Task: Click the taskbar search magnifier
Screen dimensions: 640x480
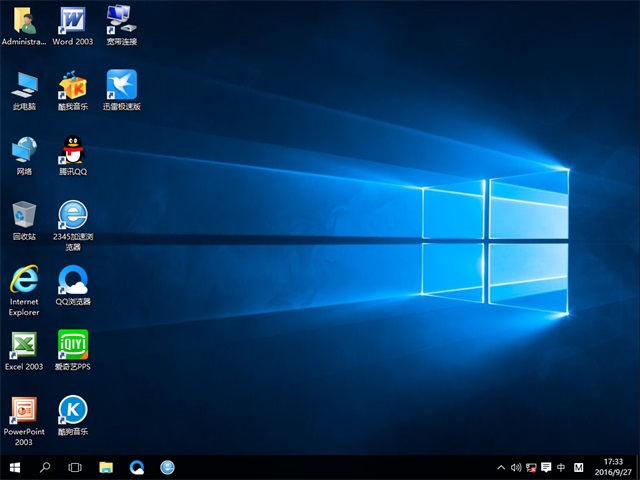Action: click(45, 467)
